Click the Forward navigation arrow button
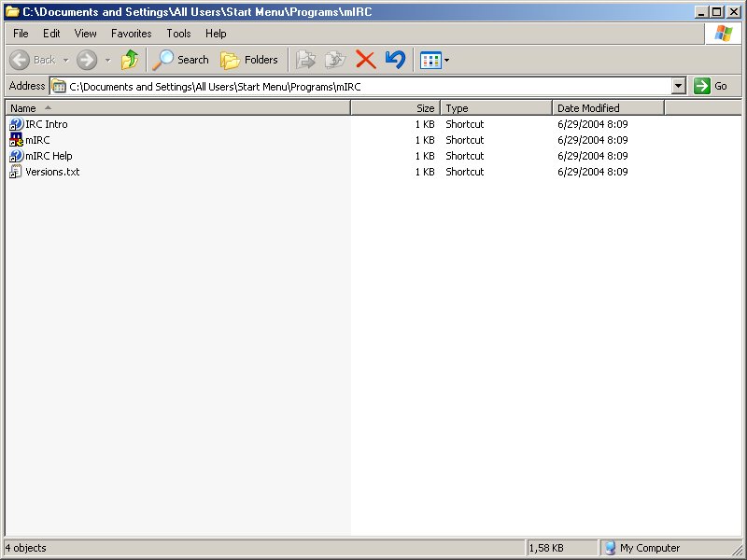747x560 pixels. coord(87,60)
